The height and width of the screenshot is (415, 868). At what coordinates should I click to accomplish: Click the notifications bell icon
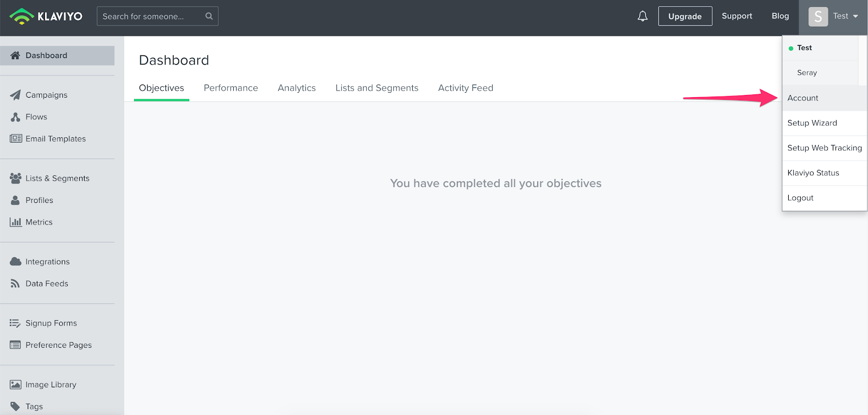pos(642,16)
